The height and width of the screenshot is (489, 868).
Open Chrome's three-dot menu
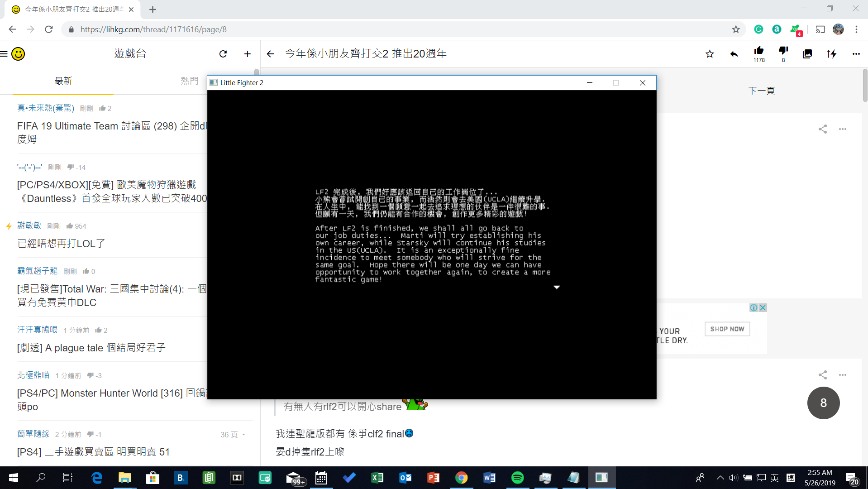point(856,29)
